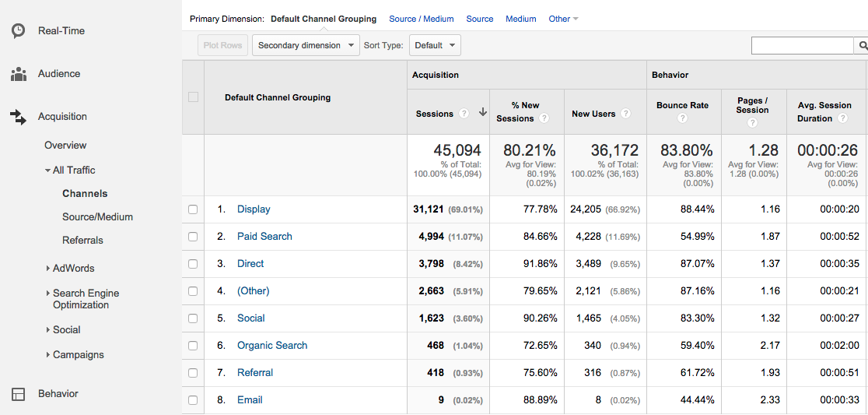Click the search magnifier button

861,46
